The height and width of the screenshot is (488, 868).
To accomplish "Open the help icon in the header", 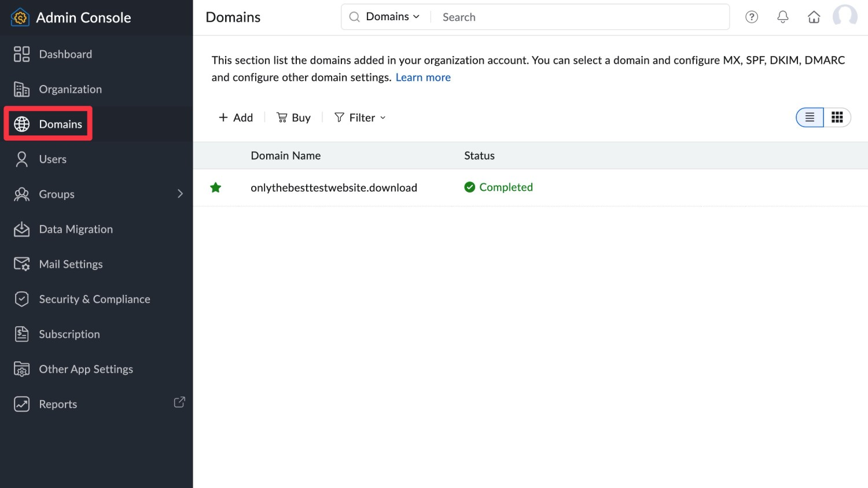I will [751, 17].
